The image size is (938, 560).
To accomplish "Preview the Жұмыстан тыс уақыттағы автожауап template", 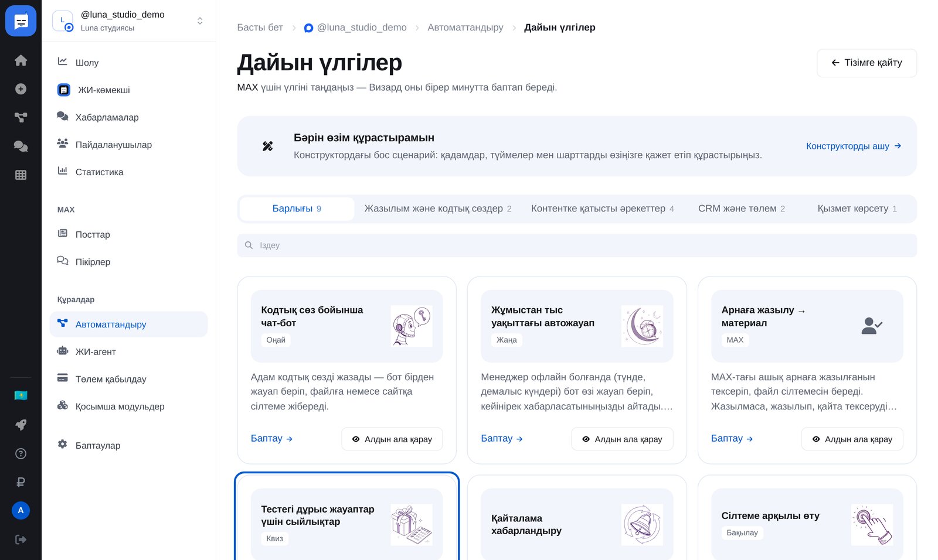I will coord(622,439).
